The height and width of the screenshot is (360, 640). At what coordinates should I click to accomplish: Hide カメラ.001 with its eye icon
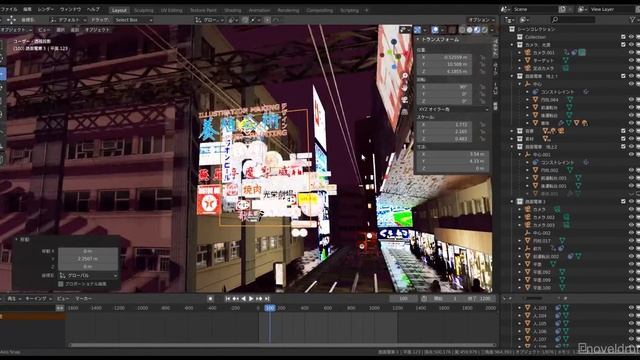click(x=631, y=53)
